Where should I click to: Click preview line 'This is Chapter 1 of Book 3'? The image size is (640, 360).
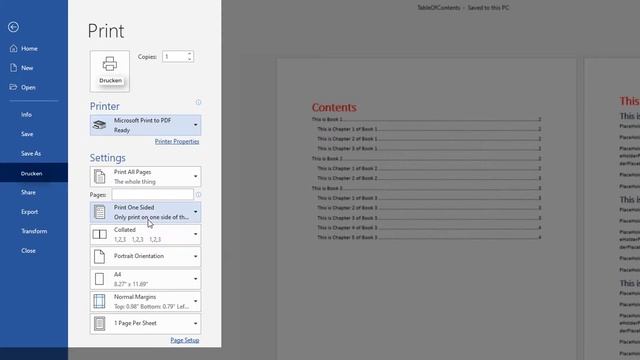[429, 198]
